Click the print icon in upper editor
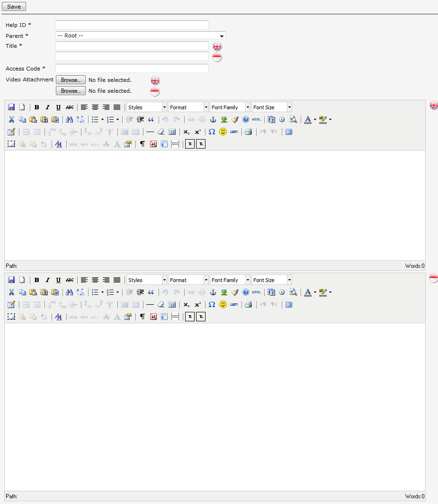Screen dimensions: 438x504 click(x=248, y=132)
